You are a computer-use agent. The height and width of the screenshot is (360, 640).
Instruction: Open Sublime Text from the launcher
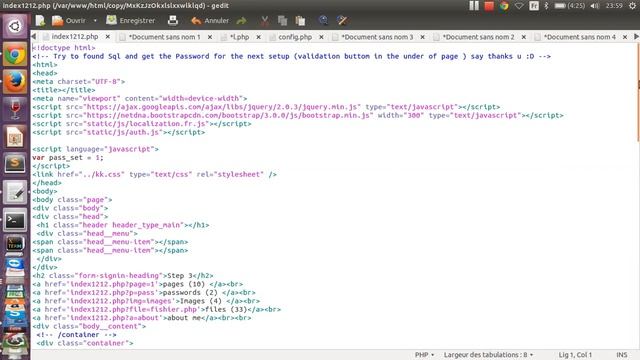(x=15, y=164)
